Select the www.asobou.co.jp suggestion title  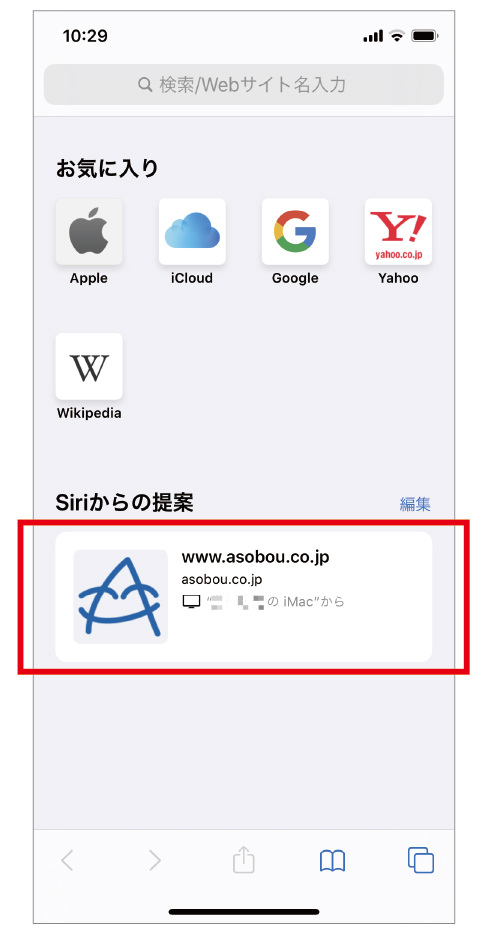(x=255, y=558)
